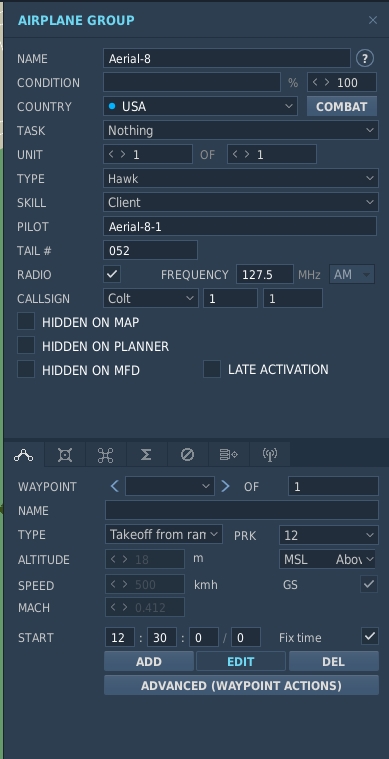
Task: Click the START hours field 12
Action: pyautogui.click(x=120, y=637)
